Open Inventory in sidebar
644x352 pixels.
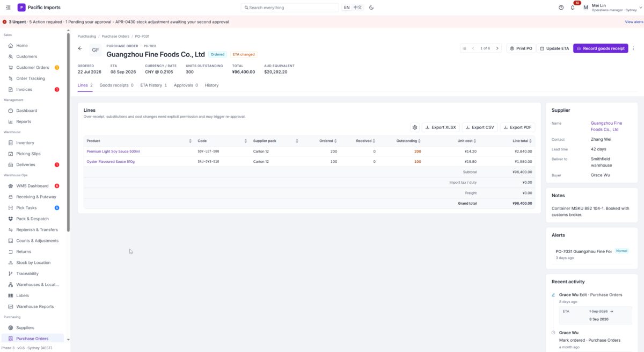click(32, 143)
